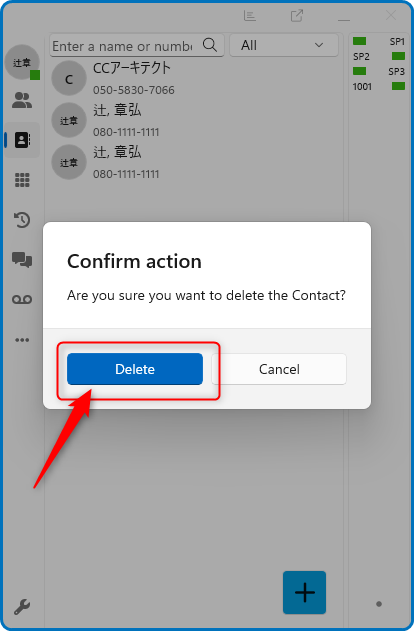Select the first 辻, 章弘 contact entry
Viewport: 414px width, 631px height.
[193, 120]
